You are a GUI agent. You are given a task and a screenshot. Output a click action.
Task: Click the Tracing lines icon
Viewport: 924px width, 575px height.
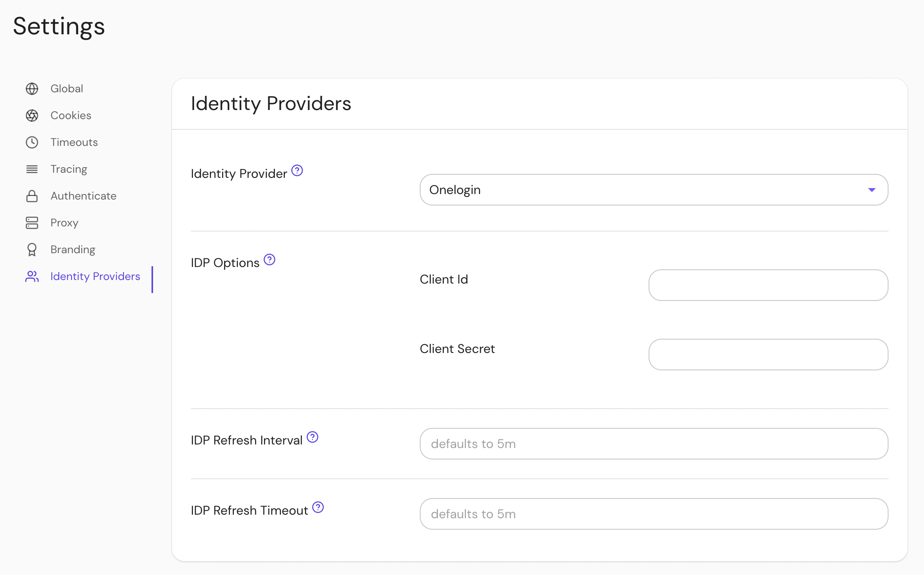(32, 169)
